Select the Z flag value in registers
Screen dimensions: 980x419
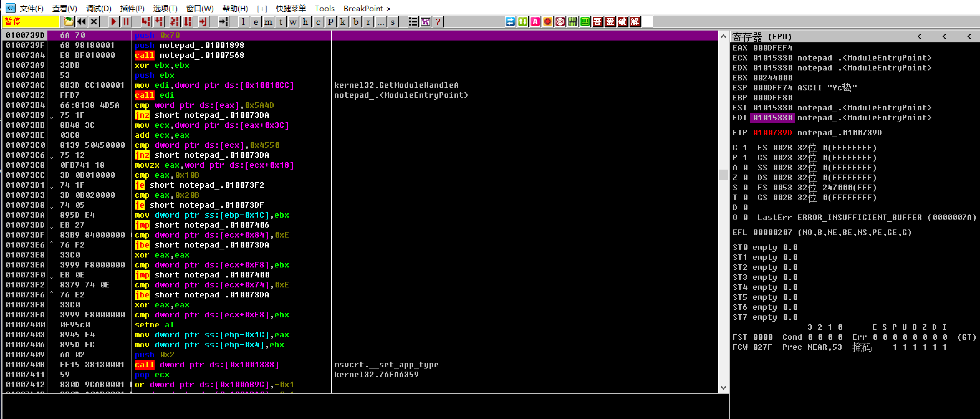(745, 178)
